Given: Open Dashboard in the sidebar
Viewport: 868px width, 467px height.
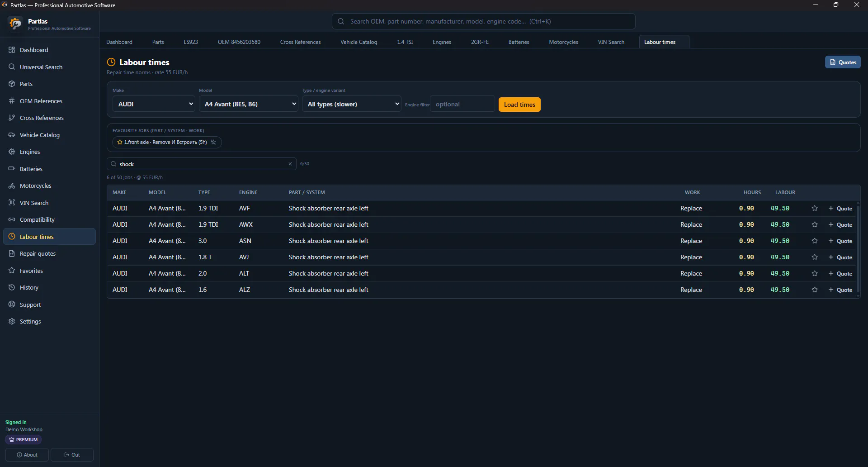Looking at the screenshot, I should (x=49, y=50).
